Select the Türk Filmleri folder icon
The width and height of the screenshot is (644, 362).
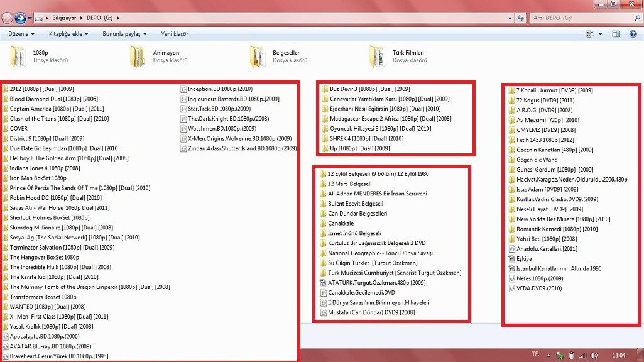(377, 57)
